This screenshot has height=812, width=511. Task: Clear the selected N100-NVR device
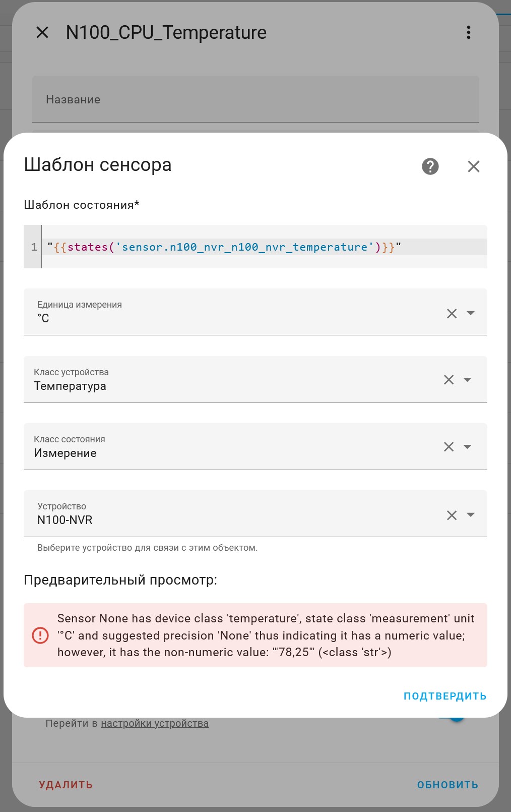click(x=452, y=515)
